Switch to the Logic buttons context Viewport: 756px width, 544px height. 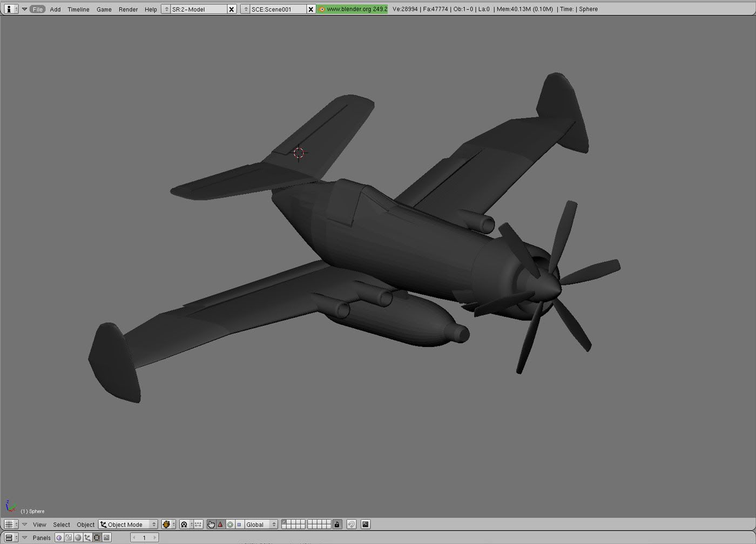click(x=59, y=538)
